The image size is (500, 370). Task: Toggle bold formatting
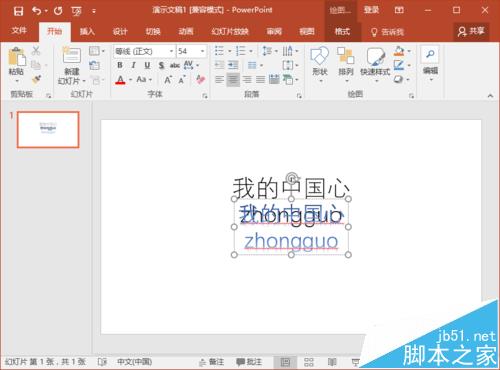click(120, 65)
